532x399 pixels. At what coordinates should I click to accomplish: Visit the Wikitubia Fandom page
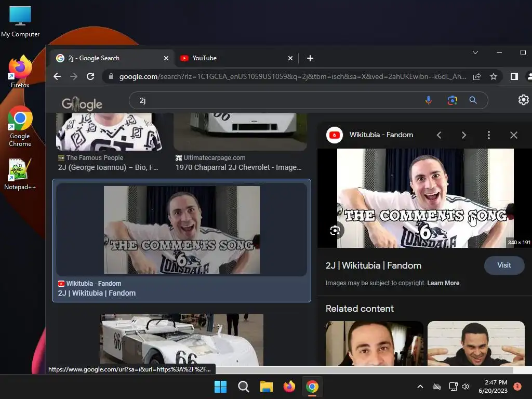point(504,265)
